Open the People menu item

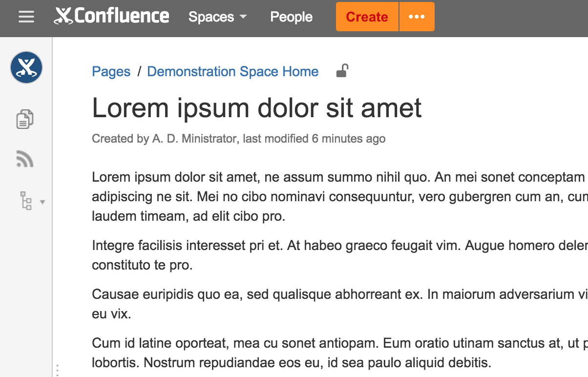point(291,17)
